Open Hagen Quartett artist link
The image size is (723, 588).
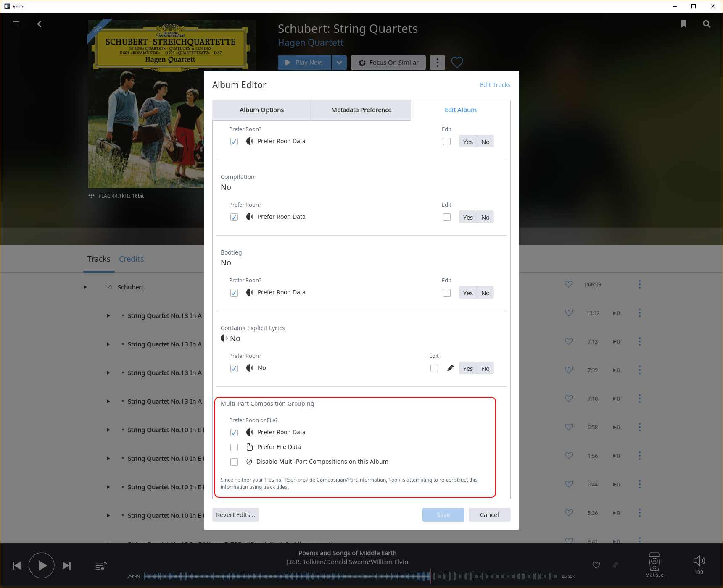pyautogui.click(x=311, y=43)
